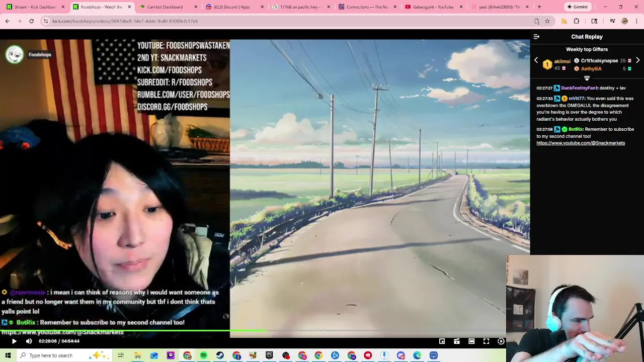Viewport: 644px width, 362px height.
Task: Open the tab search side panel icon
Action: pos(594,21)
